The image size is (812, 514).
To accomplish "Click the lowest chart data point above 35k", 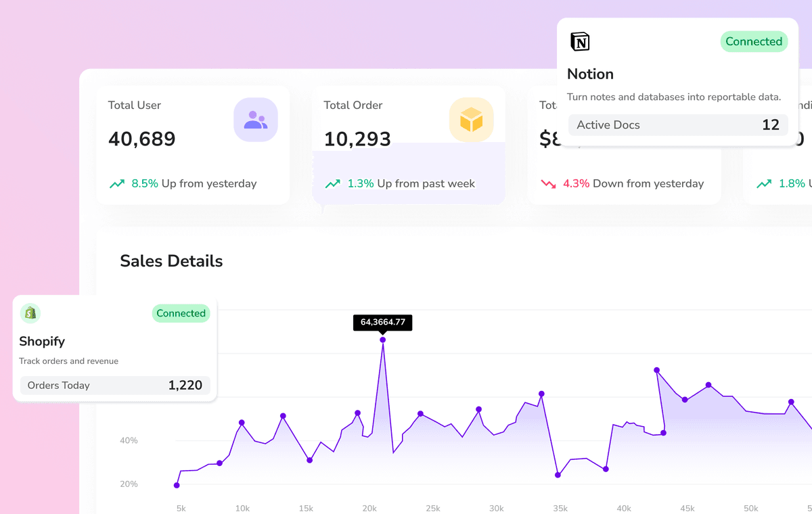I will [558, 475].
